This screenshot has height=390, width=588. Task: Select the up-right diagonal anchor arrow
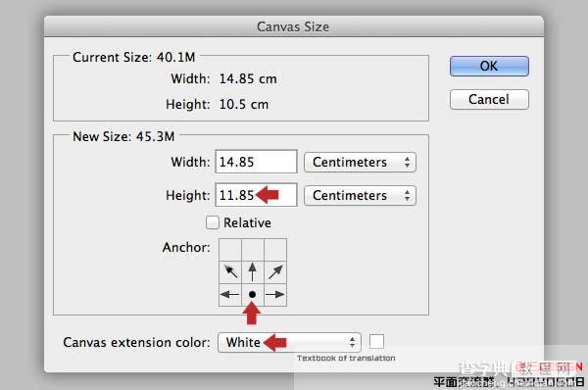(x=275, y=272)
